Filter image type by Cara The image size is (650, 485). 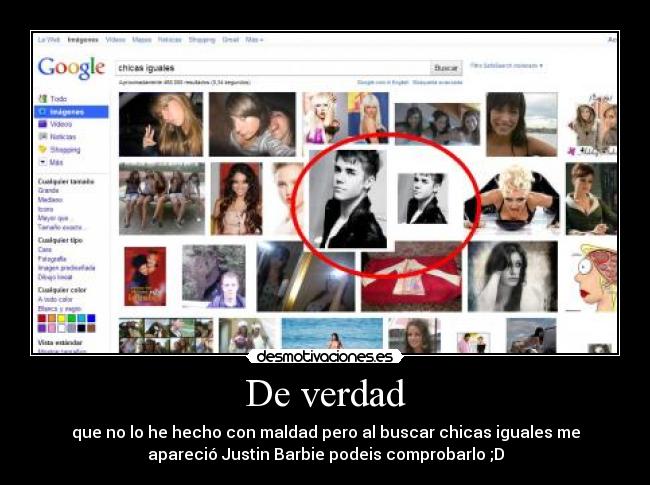coord(45,250)
